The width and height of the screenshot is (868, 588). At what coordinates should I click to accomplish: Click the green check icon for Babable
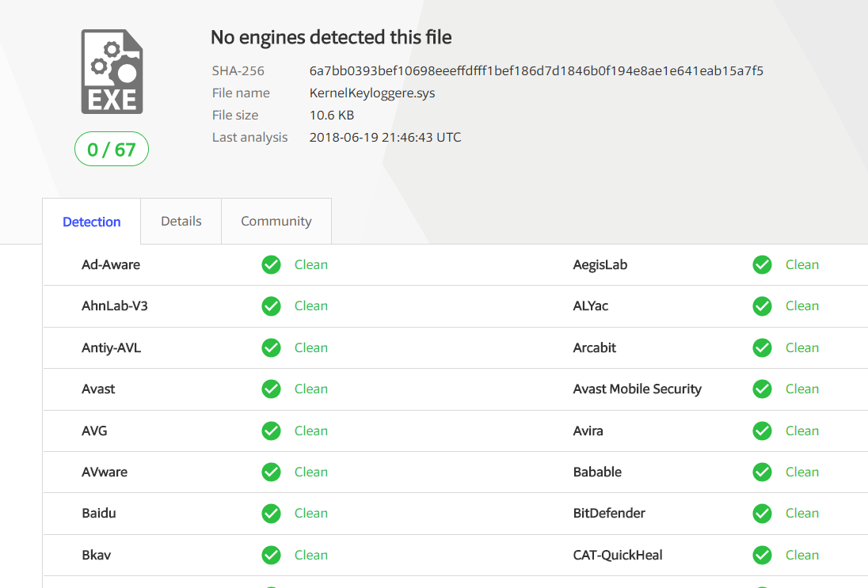coord(762,472)
